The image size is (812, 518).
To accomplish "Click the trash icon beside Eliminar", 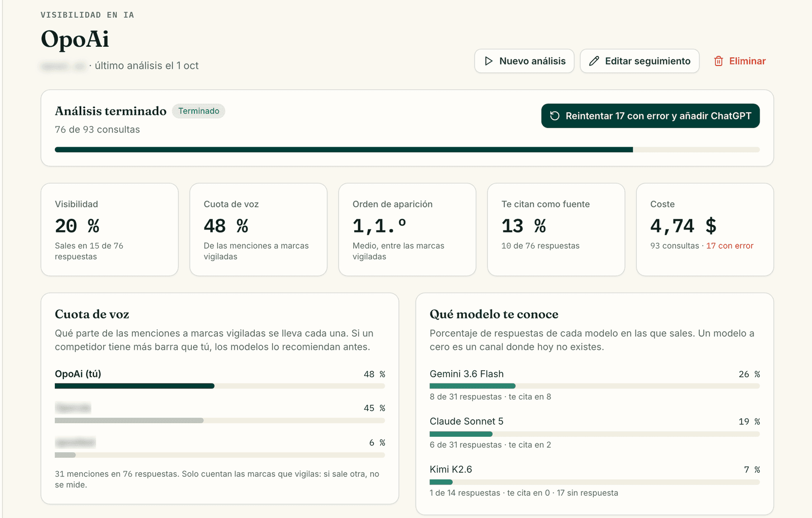I will (719, 61).
